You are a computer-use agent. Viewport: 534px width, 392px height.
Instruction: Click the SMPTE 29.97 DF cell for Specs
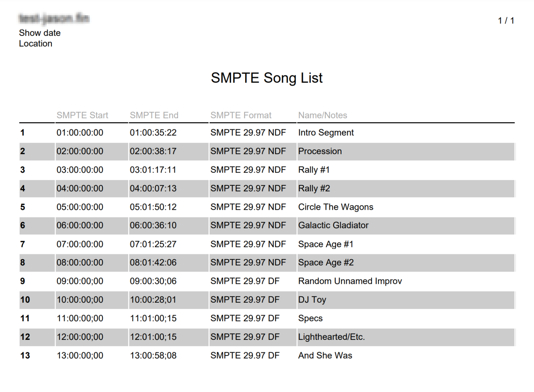click(x=245, y=318)
